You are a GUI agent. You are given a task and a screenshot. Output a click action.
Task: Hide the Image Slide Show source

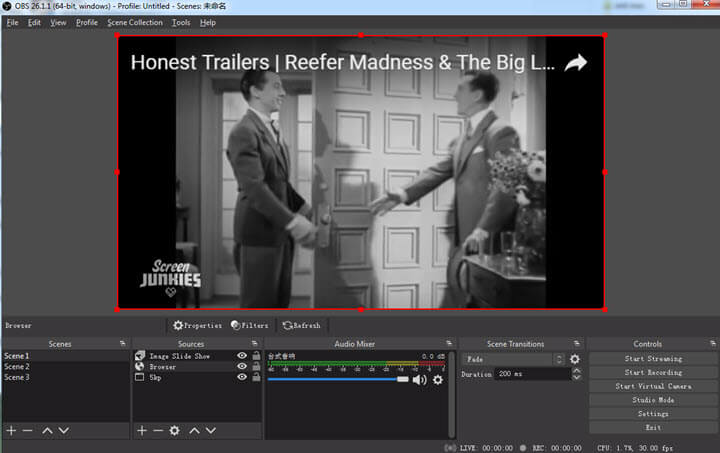(242, 355)
